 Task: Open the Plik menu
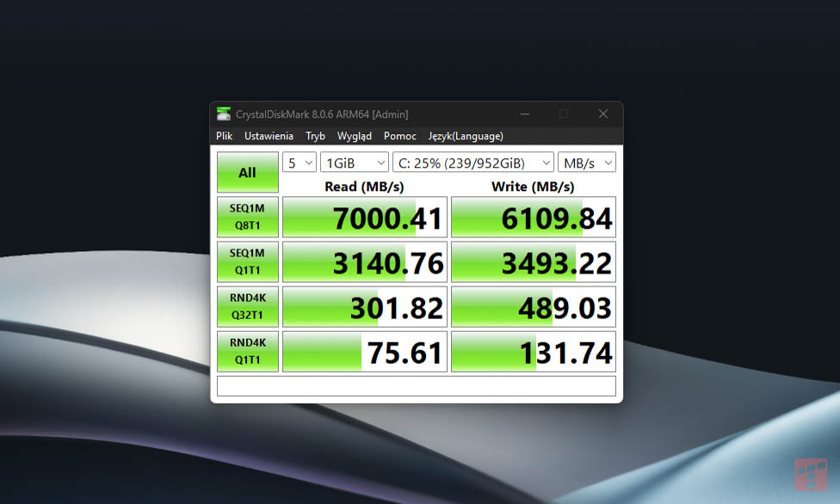pyautogui.click(x=225, y=136)
